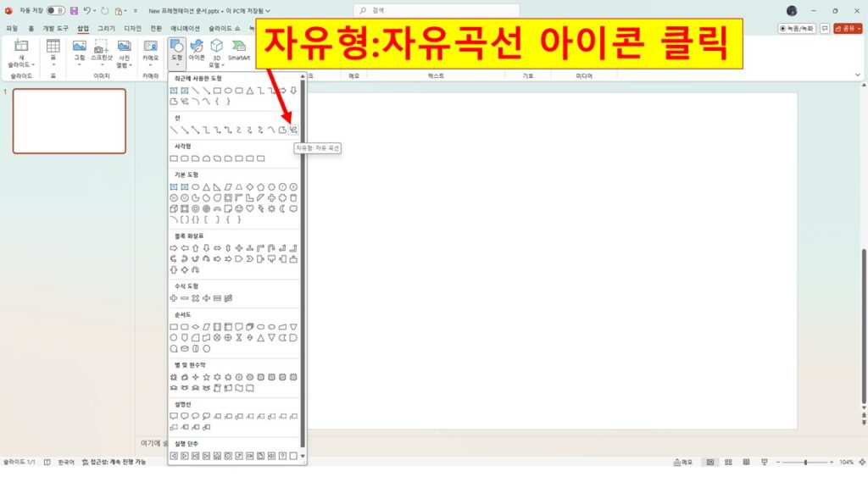Click 접근성: 계속 진행 가능 status
The image size is (868, 488).
[x=114, y=462]
